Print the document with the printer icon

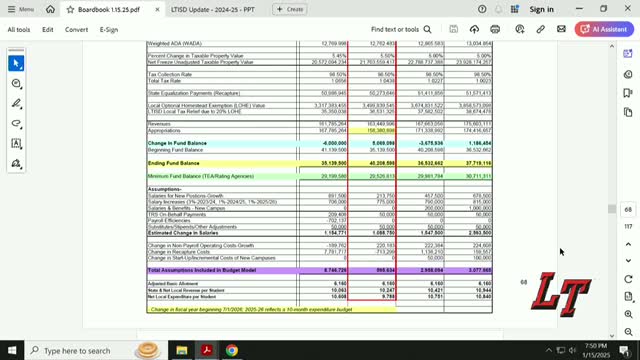pyautogui.click(x=495, y=29)
